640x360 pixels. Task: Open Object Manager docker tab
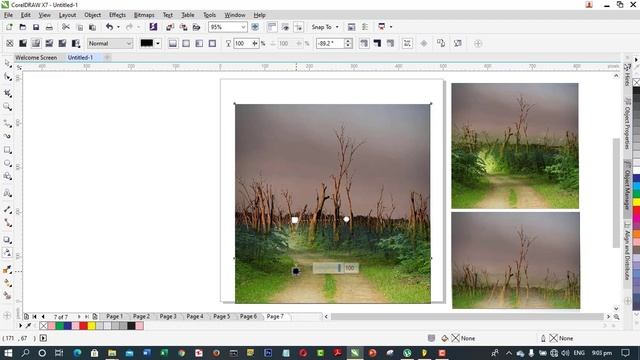[627, 185]
